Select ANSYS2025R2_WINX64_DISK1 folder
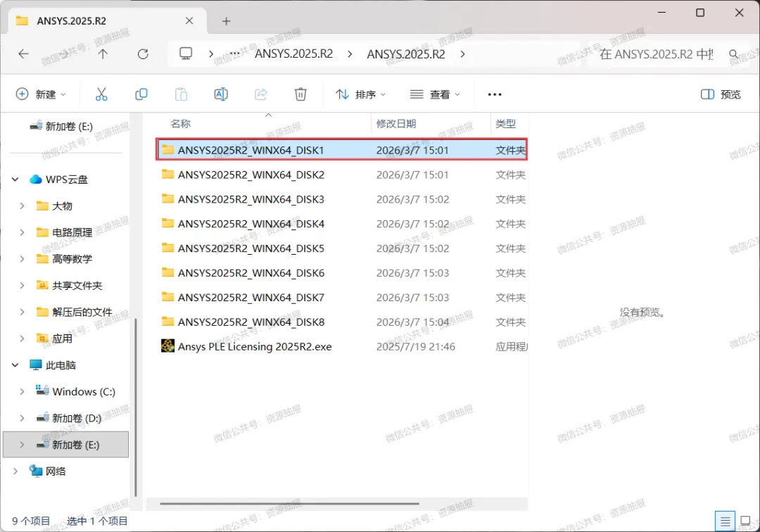 (x=342, y=150)
